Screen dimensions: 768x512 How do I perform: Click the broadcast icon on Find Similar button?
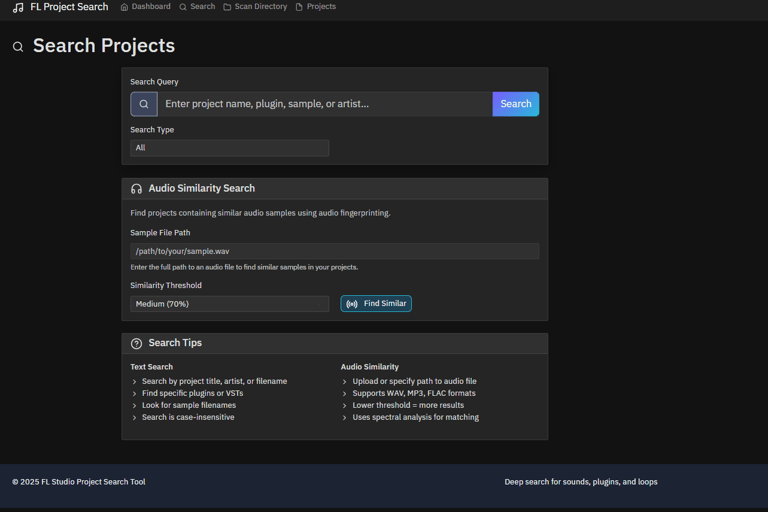(x=352, y=304)
